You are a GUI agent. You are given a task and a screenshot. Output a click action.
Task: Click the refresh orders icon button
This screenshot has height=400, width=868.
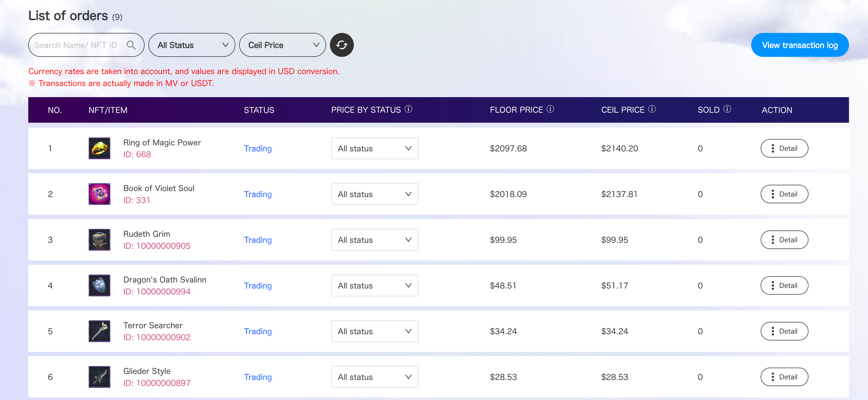coord(341,45)
